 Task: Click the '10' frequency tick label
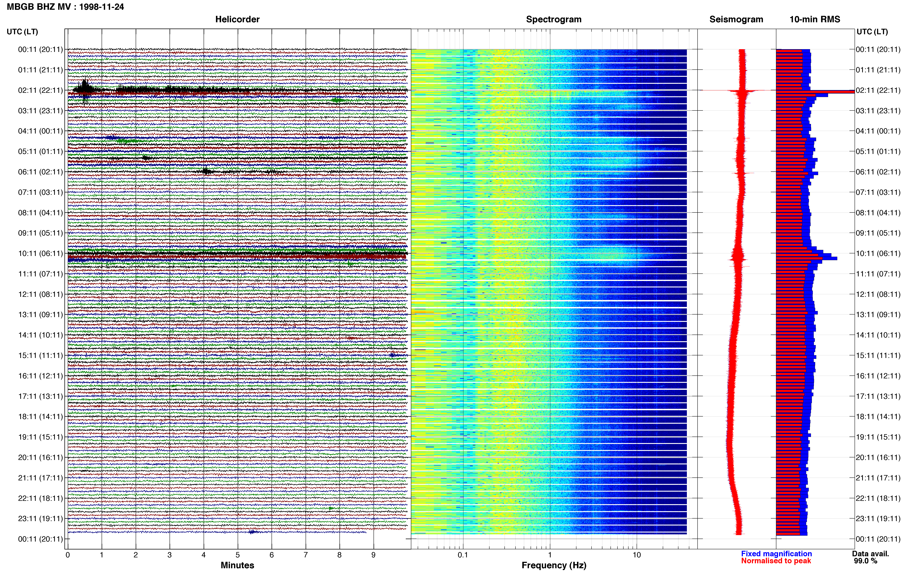pyautogui.click(x=636, y=555)
